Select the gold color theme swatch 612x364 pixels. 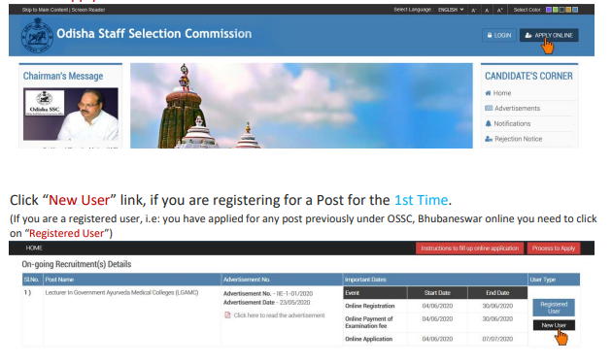point(568,10)
